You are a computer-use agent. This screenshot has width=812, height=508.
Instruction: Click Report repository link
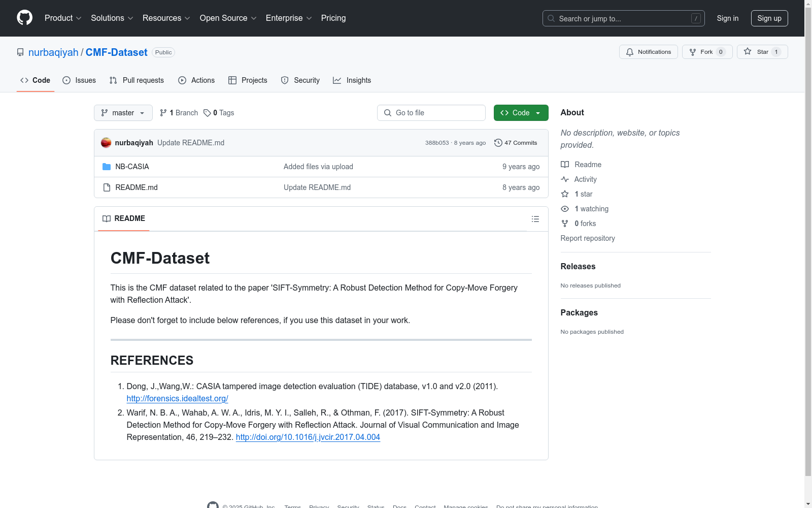point(588,238)
